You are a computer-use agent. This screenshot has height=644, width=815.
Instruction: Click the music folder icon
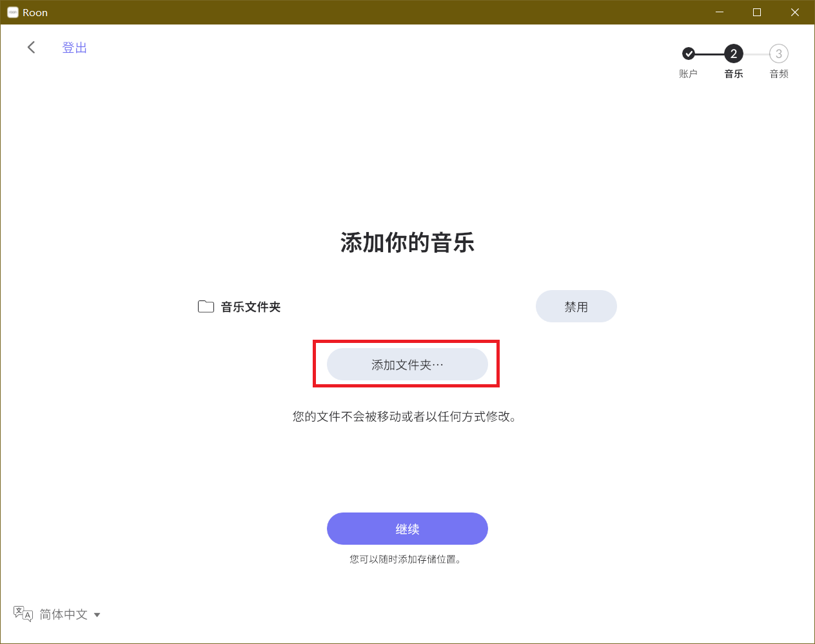coord(206,307)
